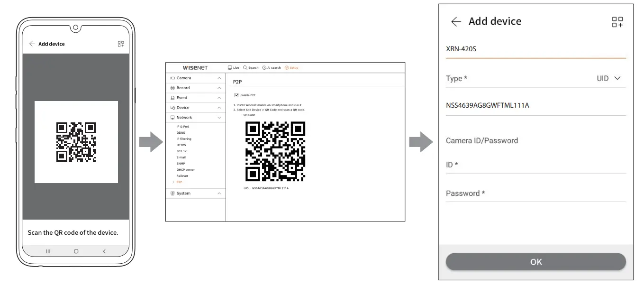
Task: Tap the phone's back navigation chevron
Action: pos(104,251)
